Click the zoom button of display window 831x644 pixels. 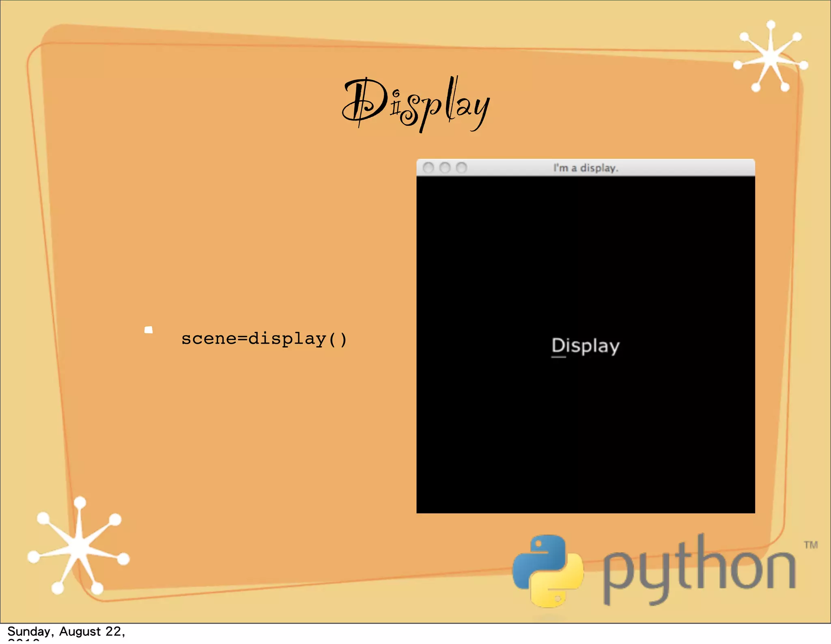[461, 168]
